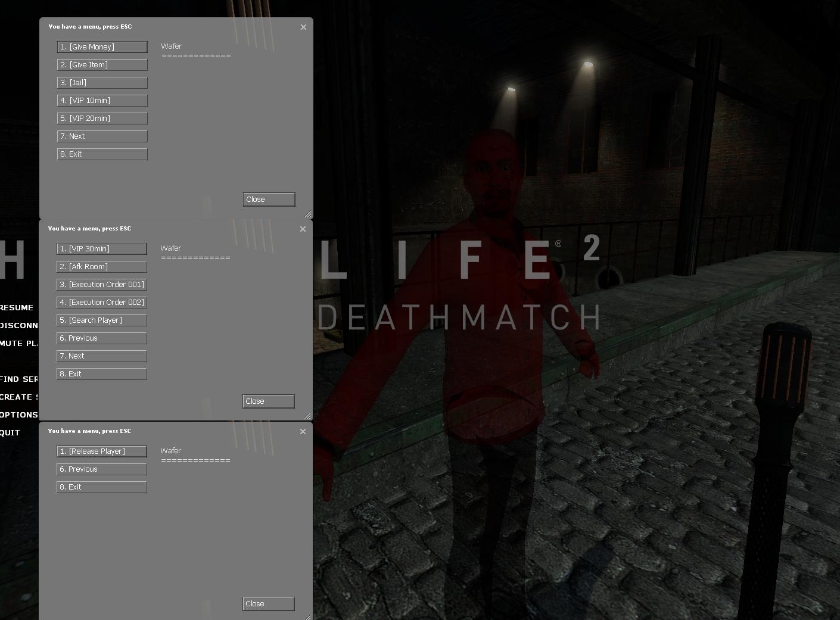The width and height of the screenshot is (840, 620).
Task: Open Options in the game main menu
Action: tap(19, 415)
